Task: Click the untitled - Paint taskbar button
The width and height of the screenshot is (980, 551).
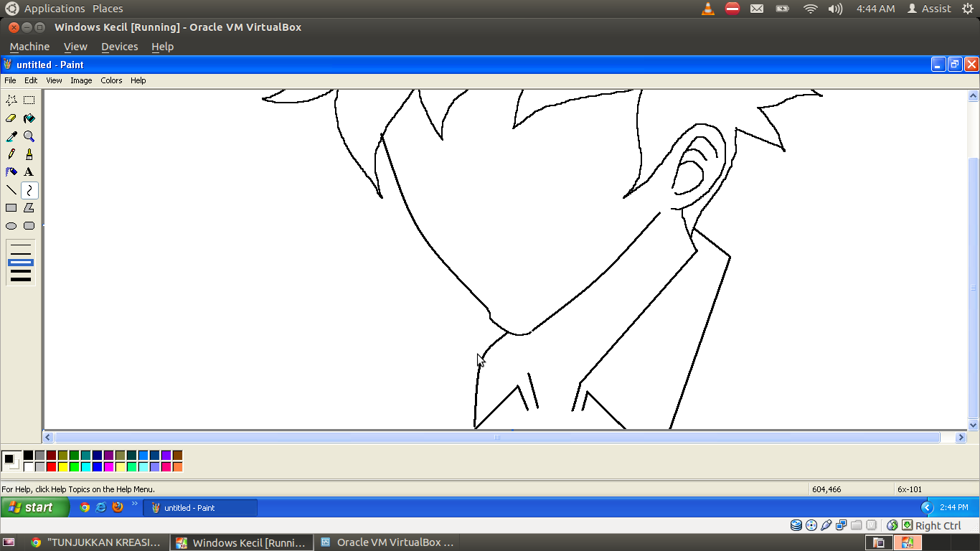Action: 200,507
